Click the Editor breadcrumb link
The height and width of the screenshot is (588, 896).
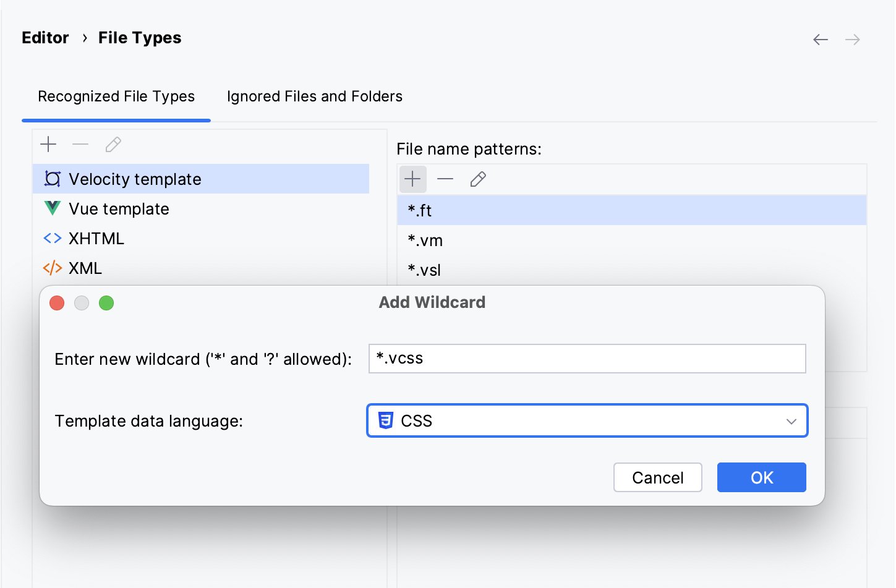coord(45,38)
